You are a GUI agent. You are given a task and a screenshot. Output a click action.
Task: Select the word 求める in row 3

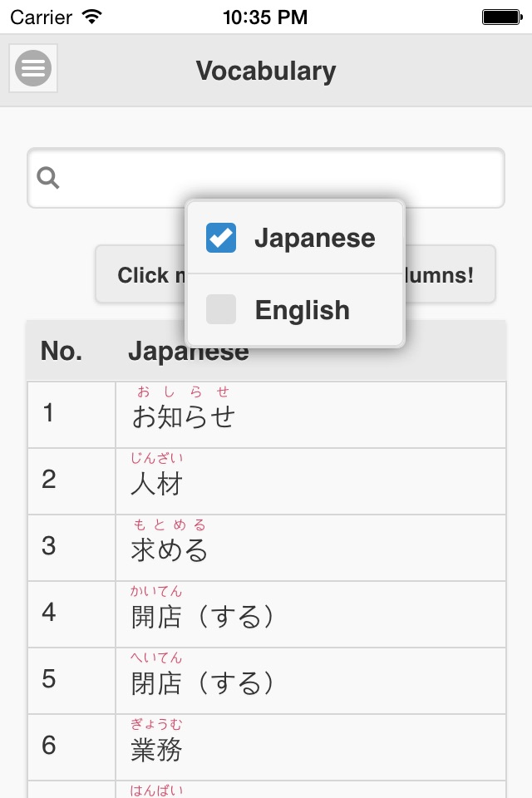[170, 549]
